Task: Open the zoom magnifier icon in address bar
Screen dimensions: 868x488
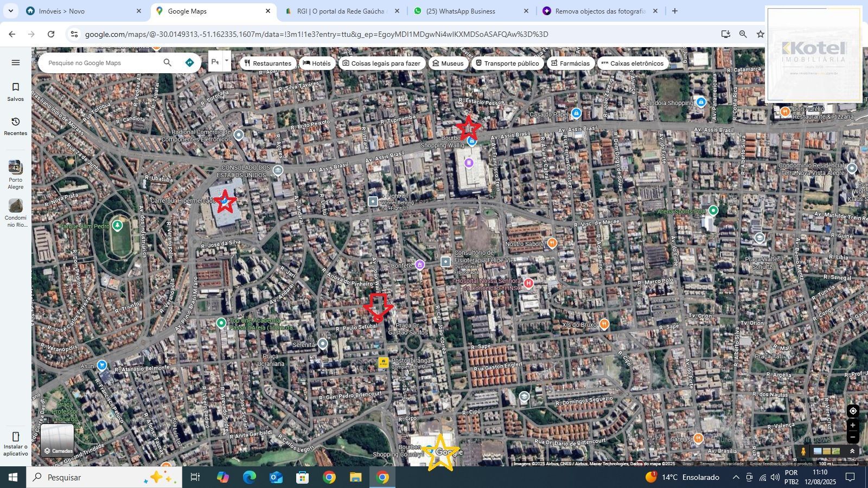Action: (x=743, y=34)
